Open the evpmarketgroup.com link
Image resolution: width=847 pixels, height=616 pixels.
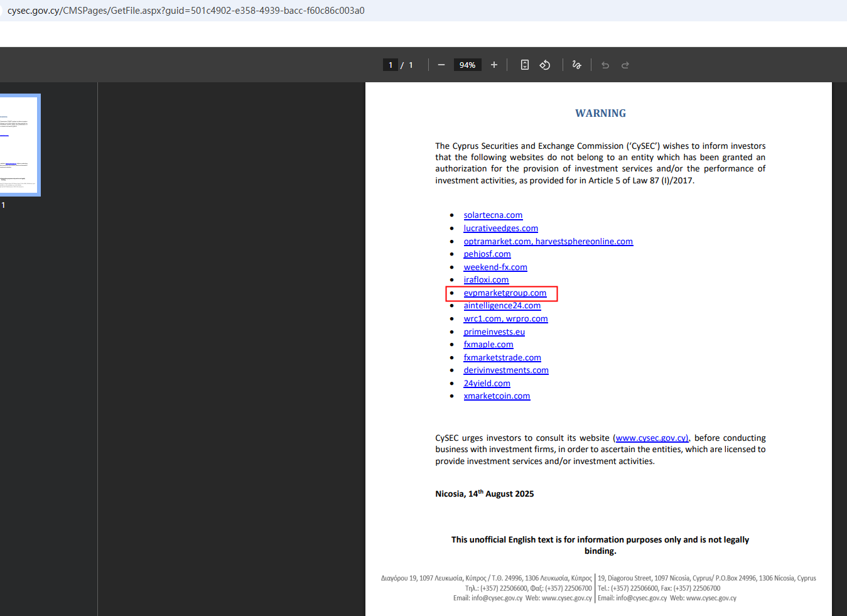tap(505, 293)
